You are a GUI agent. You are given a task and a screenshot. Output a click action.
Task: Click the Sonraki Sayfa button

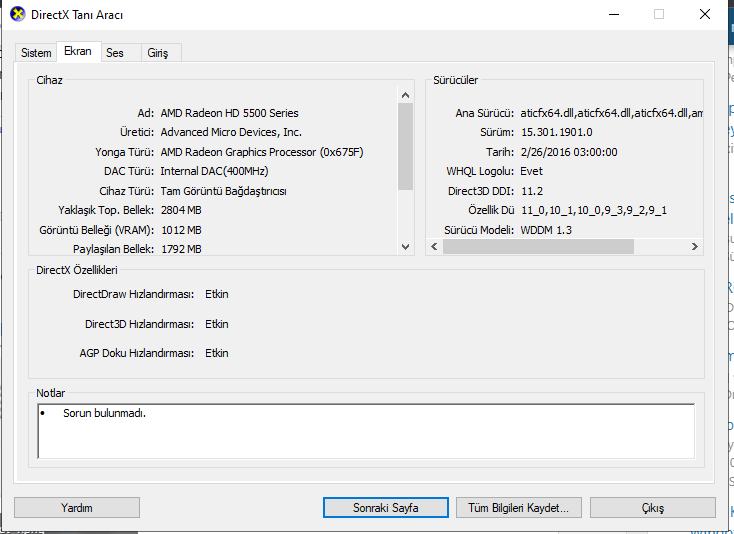point(386,508)
